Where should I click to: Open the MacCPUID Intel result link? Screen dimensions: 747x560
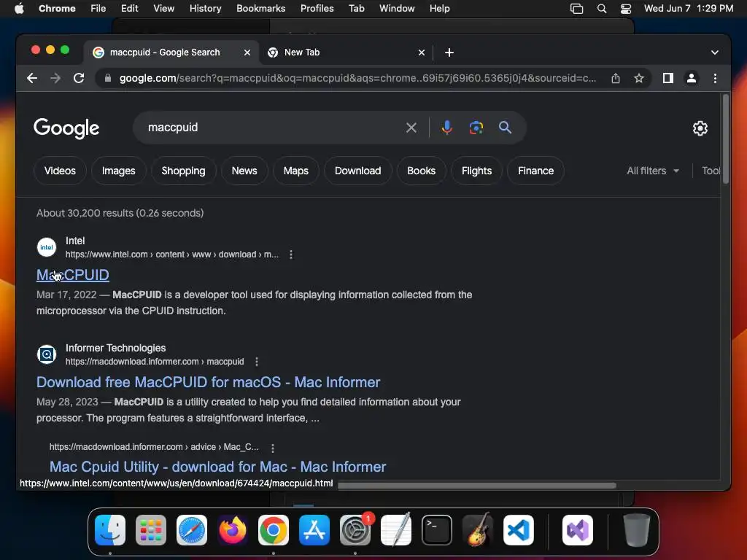point(73,275)
